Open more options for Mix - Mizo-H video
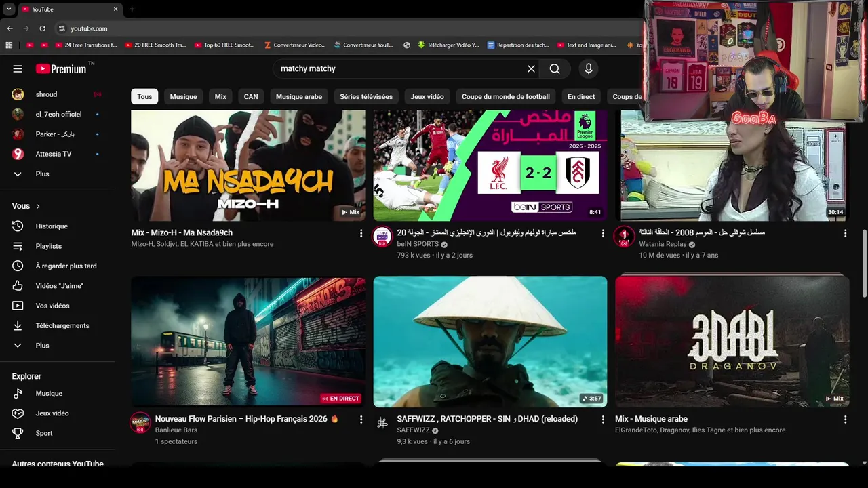 pyautogui.click(x=361, y=233)
